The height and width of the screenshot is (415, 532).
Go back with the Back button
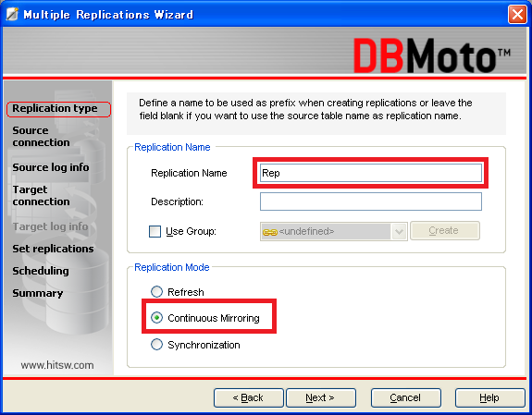tap(248, 397)
